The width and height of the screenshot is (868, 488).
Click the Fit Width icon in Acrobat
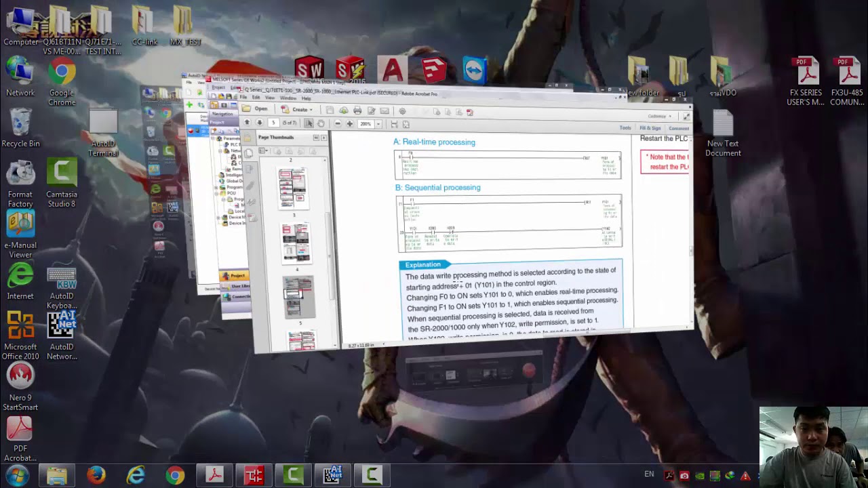(394, 125)
